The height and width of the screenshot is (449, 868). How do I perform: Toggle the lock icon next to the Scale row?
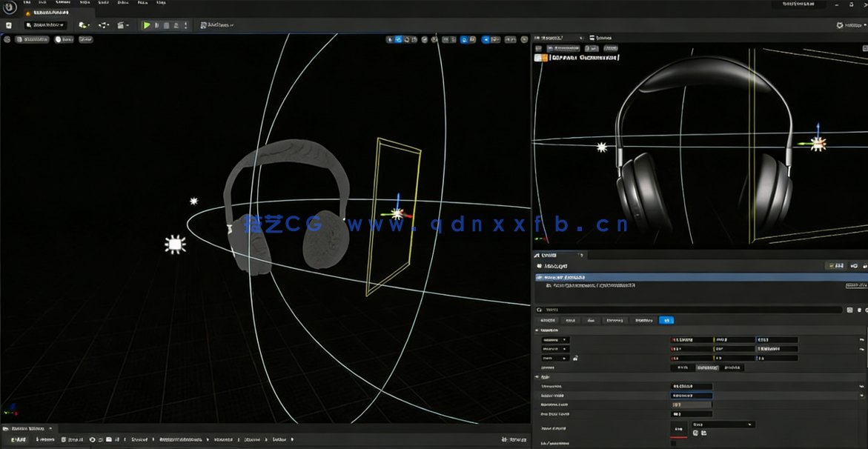pos(574,358)
